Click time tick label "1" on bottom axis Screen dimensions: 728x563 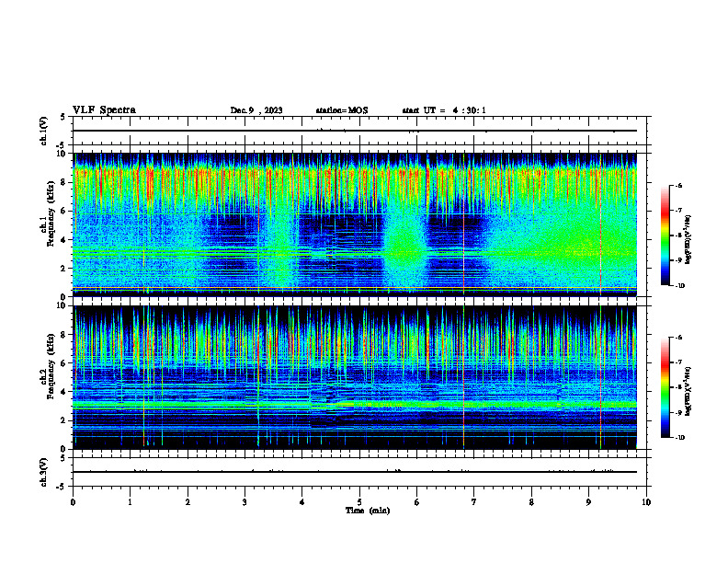pyautogui.click(x=130, y=501)
